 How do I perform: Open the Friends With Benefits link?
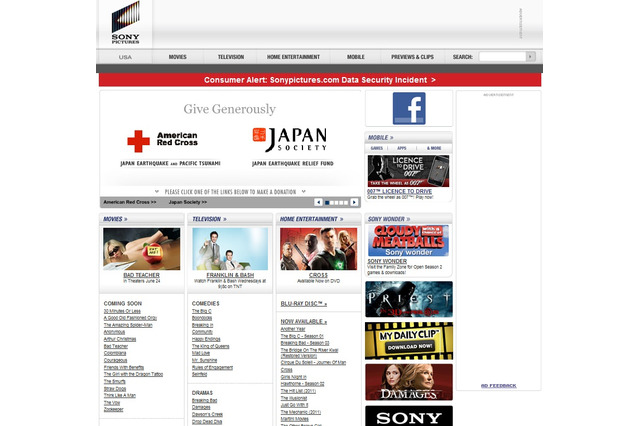(x=124, y=367)
